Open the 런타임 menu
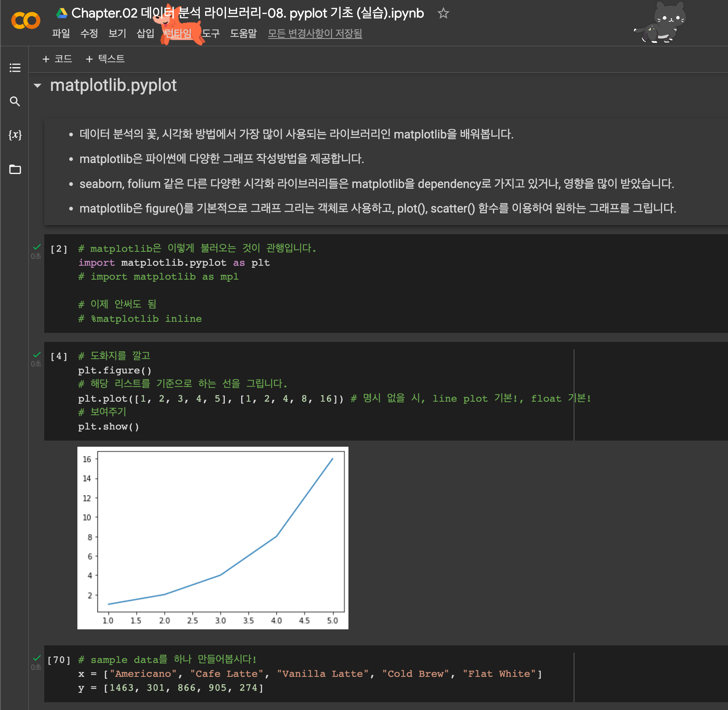This screenshot has height=710, width=728. [x=178, y=33]
